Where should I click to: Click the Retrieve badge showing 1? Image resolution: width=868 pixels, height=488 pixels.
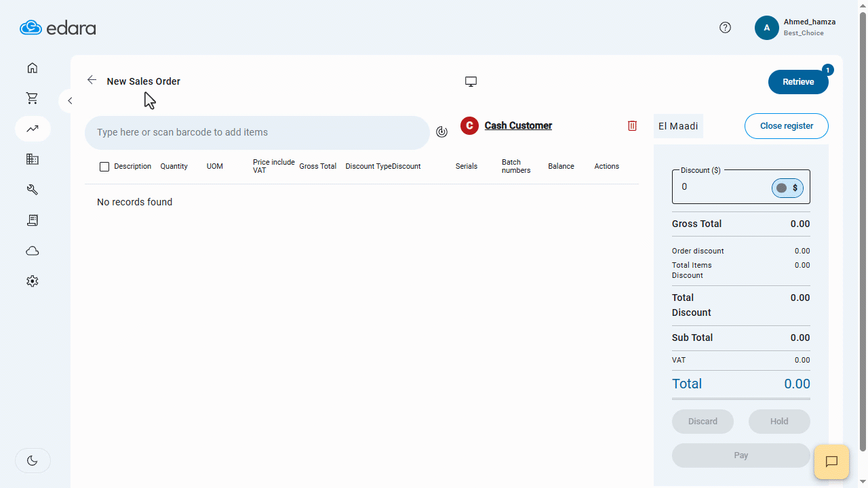(827, 70)
